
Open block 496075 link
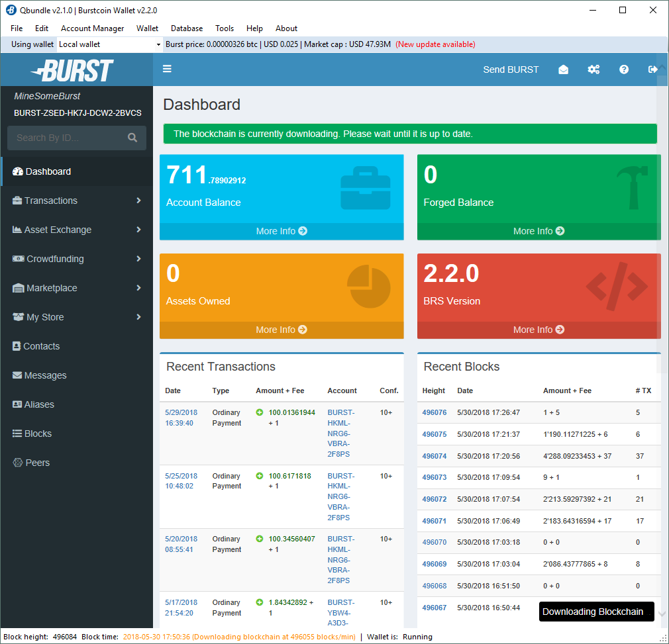point(435,434)
